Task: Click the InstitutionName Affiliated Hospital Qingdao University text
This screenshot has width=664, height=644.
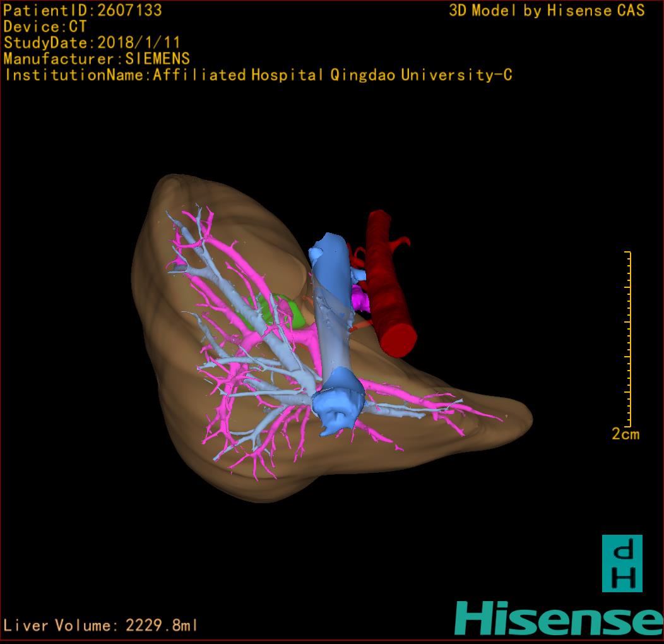Action: pyautogui.click(x=258, y=75)
